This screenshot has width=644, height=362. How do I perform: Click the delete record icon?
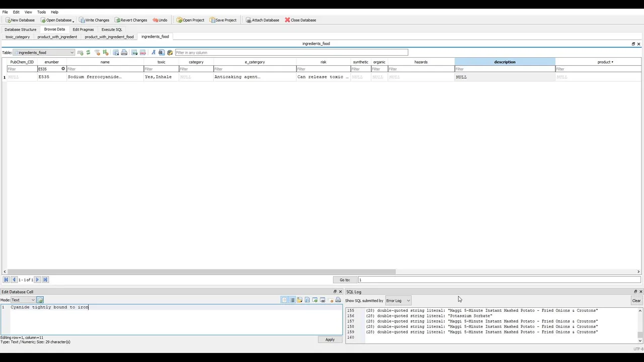click(143, 52)
